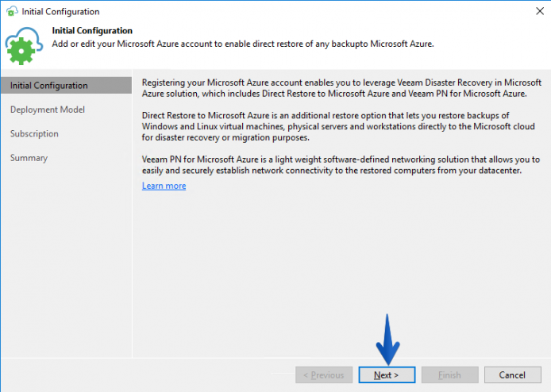
Task: Click the 'Veeam PN for Microsoft Azure is' paragraph
Action: [341, 165]
